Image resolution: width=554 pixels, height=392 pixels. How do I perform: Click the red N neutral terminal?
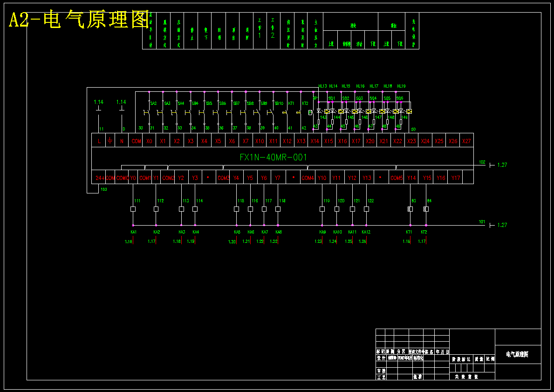(122, 141)
